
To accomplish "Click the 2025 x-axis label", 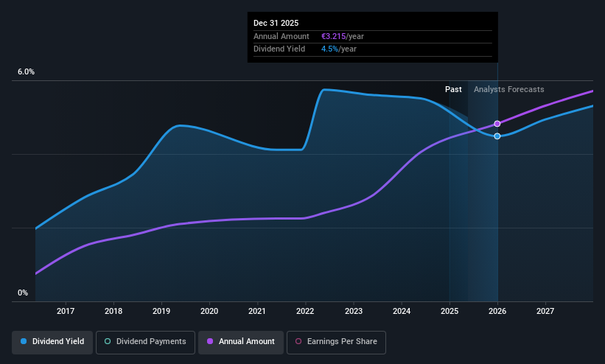I will (x=450, y=311).
